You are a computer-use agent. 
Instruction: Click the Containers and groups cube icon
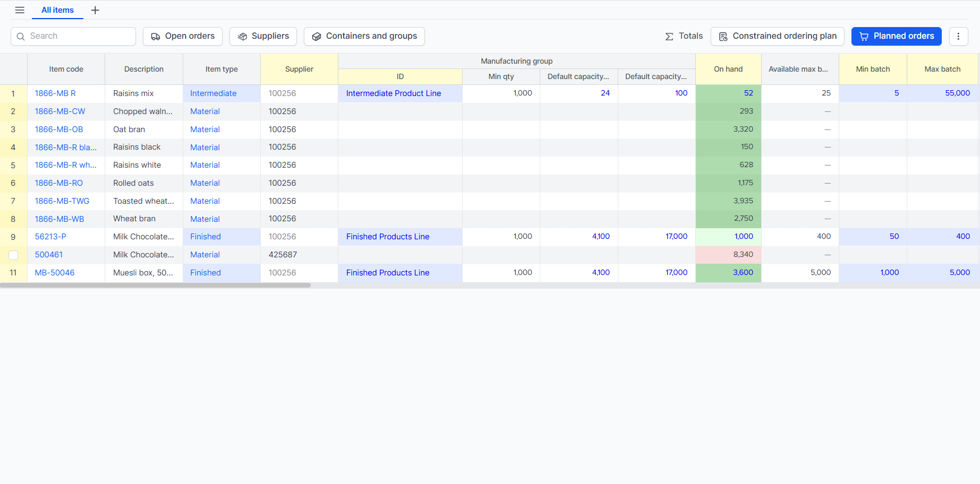317,37
